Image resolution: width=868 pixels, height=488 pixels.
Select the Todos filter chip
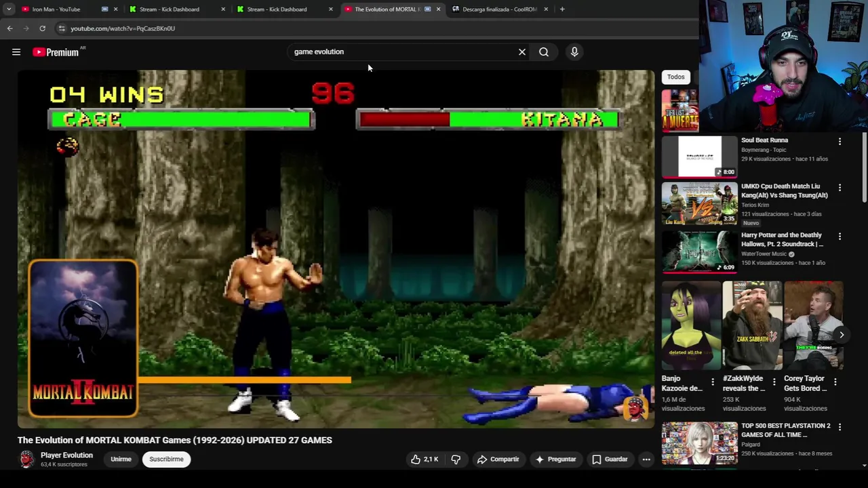coord(675,77)
